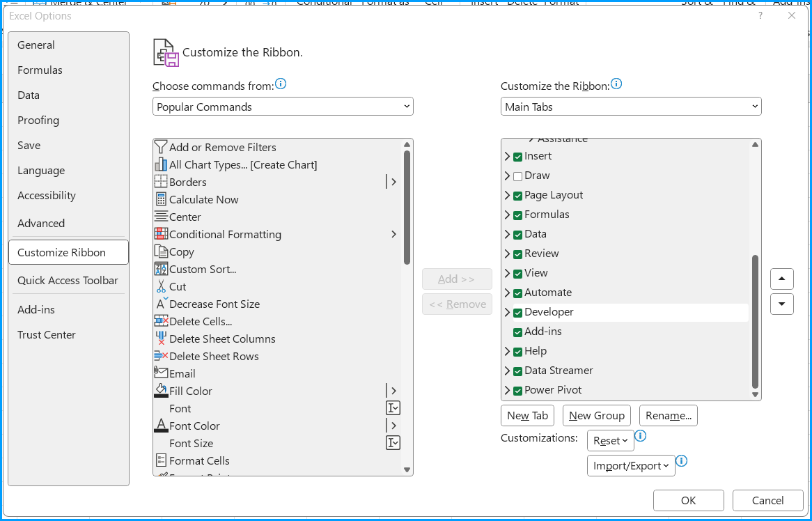Uncheck the Developer tab checkbox
Screen dimensions: 812x521
(x=517, y=312)
